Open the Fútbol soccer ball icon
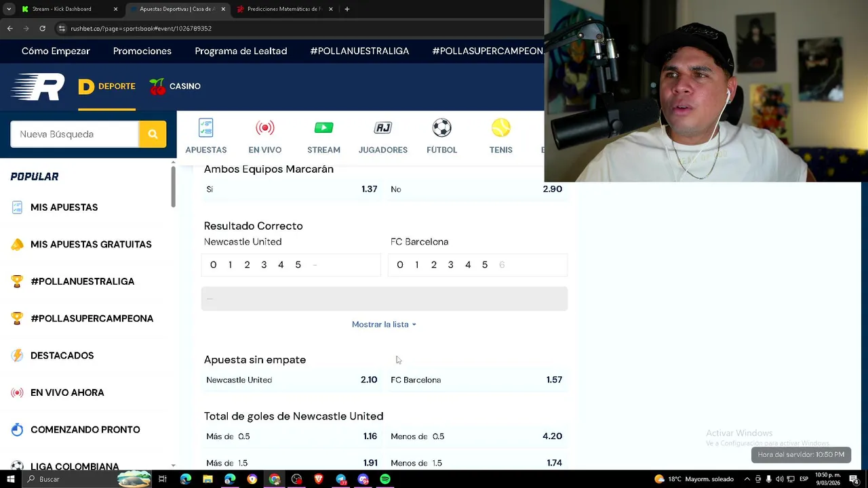Viewport: 868px width, 488px height. 441,136
